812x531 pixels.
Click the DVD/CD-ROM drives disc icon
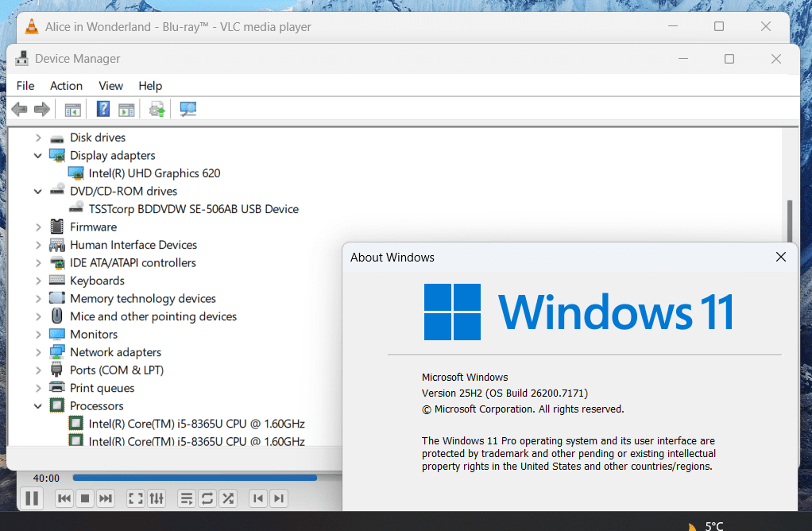(57, 190)
